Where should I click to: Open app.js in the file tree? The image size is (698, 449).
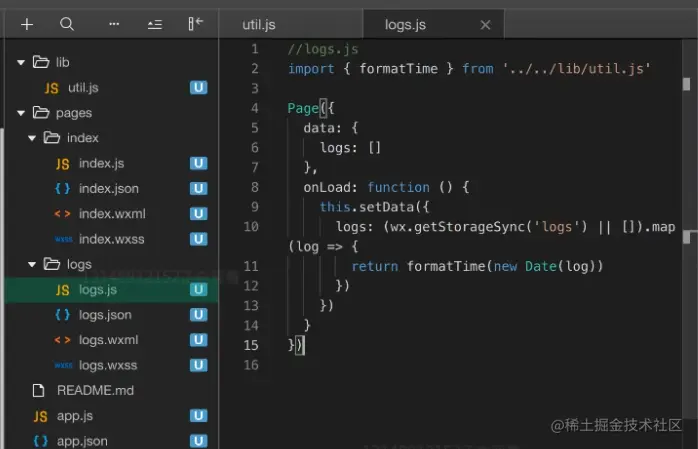(111, 416)
